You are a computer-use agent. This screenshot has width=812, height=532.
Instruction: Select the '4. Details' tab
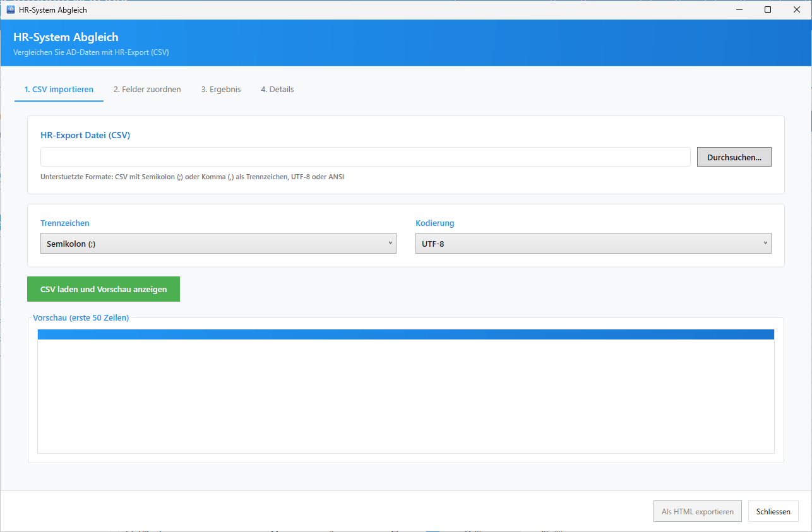pyautogui.click(x=277, y=90)
